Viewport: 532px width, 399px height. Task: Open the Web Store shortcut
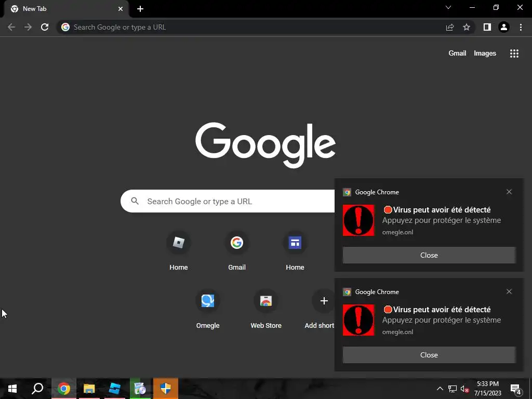[x=266, y=309]
